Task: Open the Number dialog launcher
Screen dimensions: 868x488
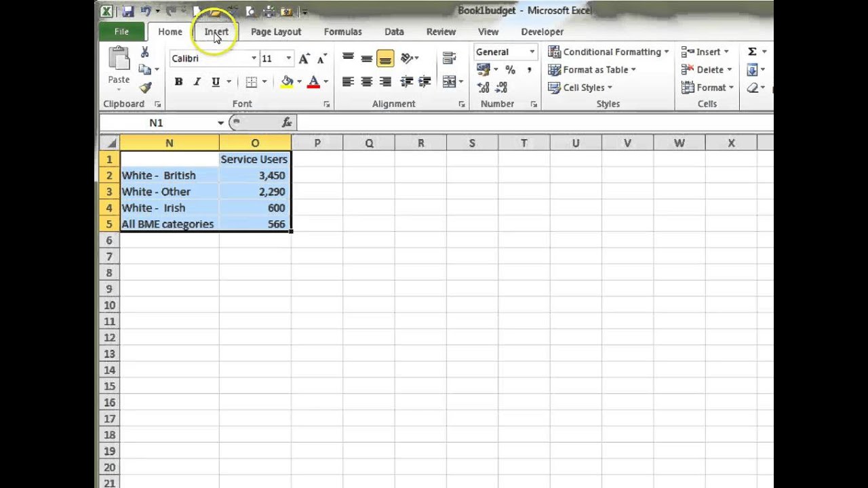Action: coord(534,104)
